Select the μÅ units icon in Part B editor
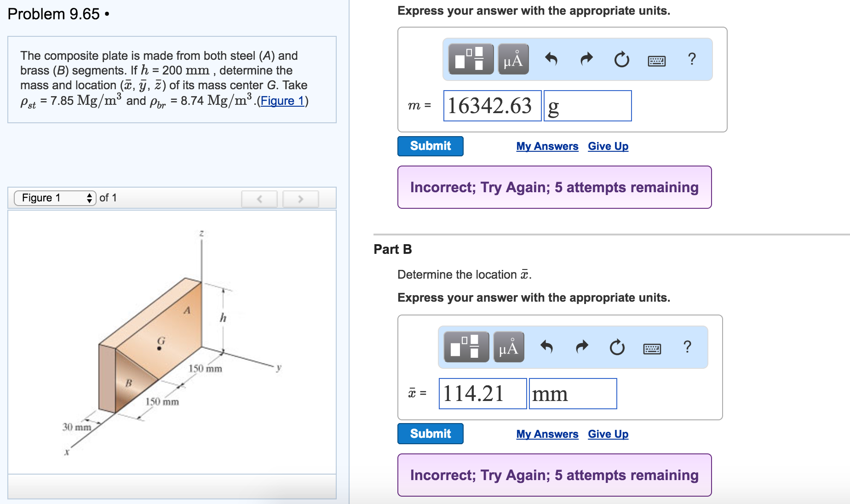This screenshot has height=504, width=850. 508,348
